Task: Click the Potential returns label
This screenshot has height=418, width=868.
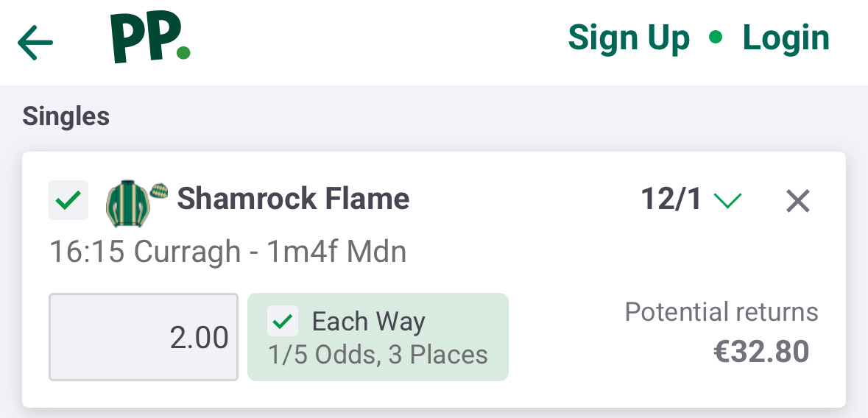Action: (x=721, y=312)
